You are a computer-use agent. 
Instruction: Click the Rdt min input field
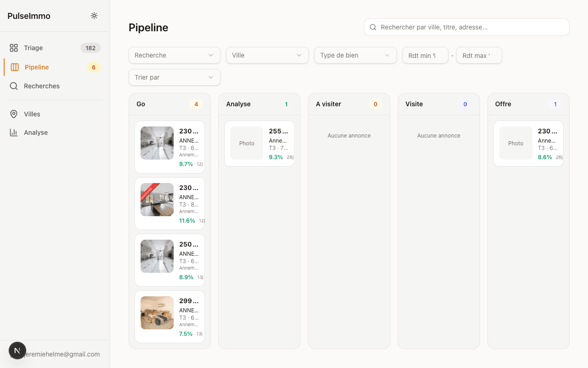pyautogui.click(x=425, y=55)
